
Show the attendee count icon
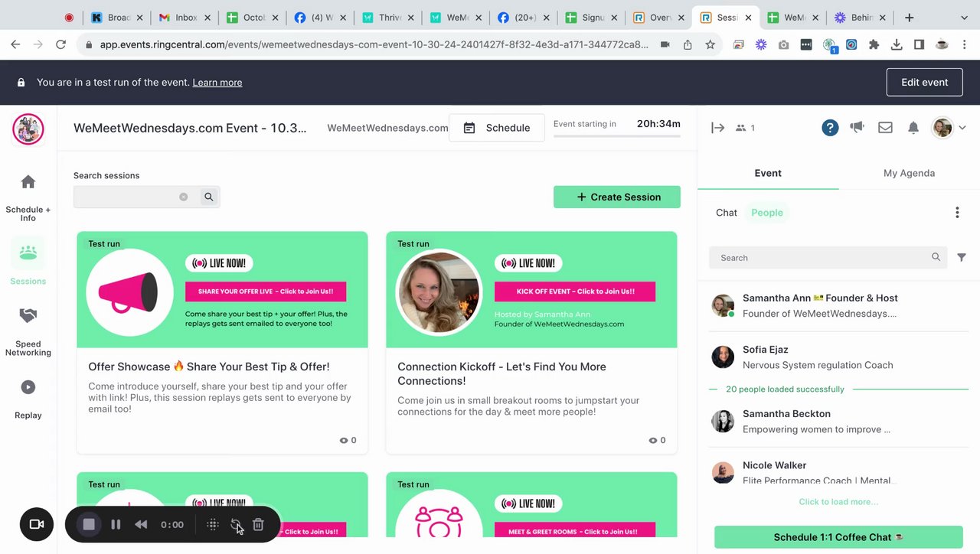(x=740, y=128)
